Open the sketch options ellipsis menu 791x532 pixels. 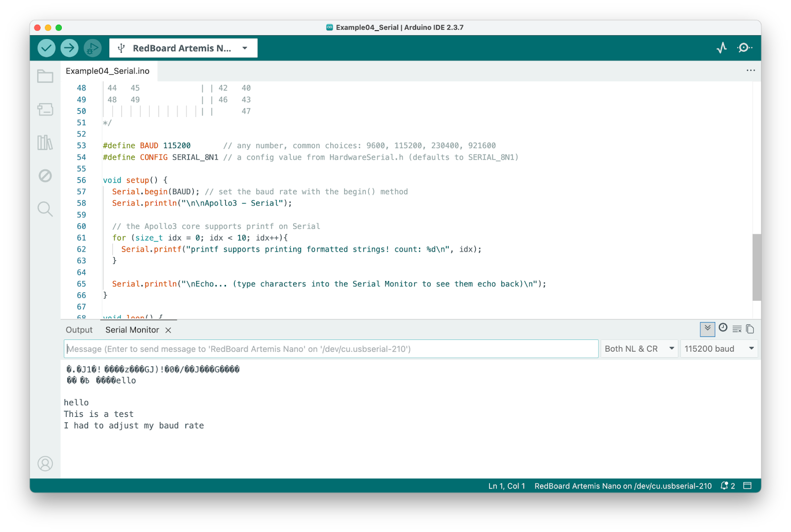[x=750, y=71]
